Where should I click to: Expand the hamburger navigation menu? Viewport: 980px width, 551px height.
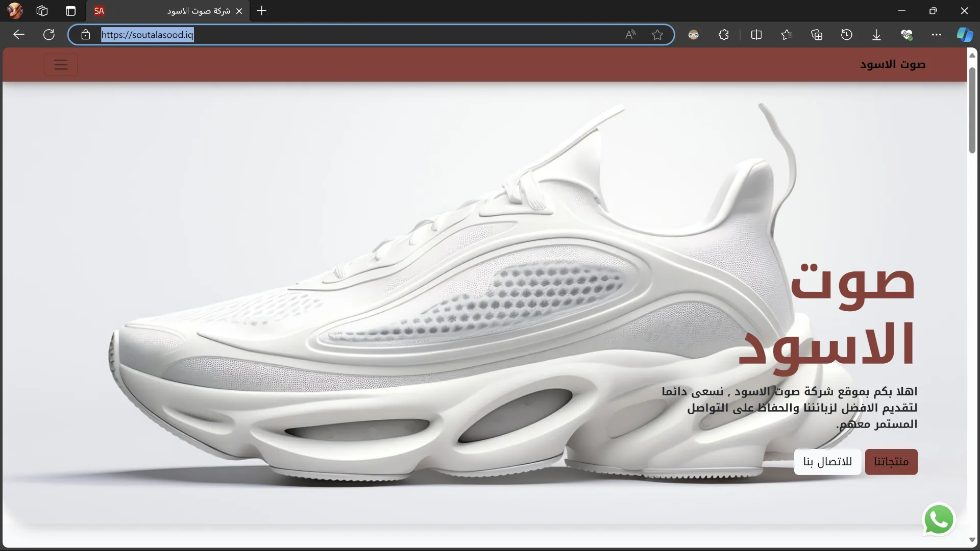61,65
